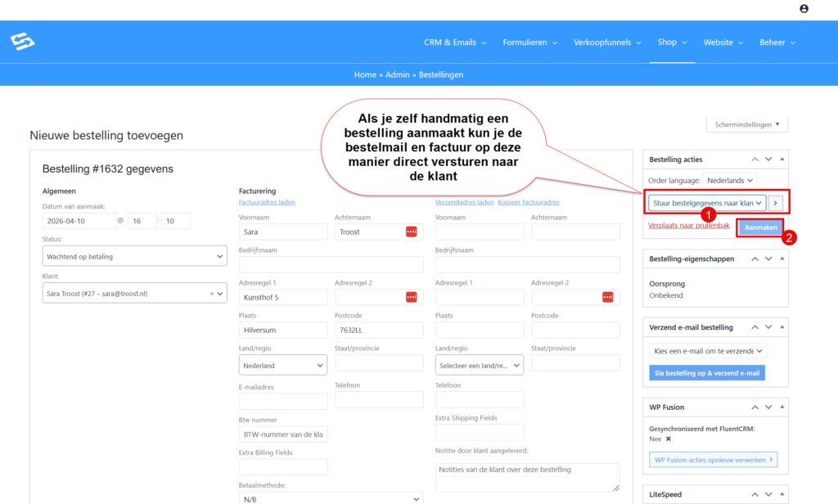Clear the selected customer with the x

coord(212,293)
